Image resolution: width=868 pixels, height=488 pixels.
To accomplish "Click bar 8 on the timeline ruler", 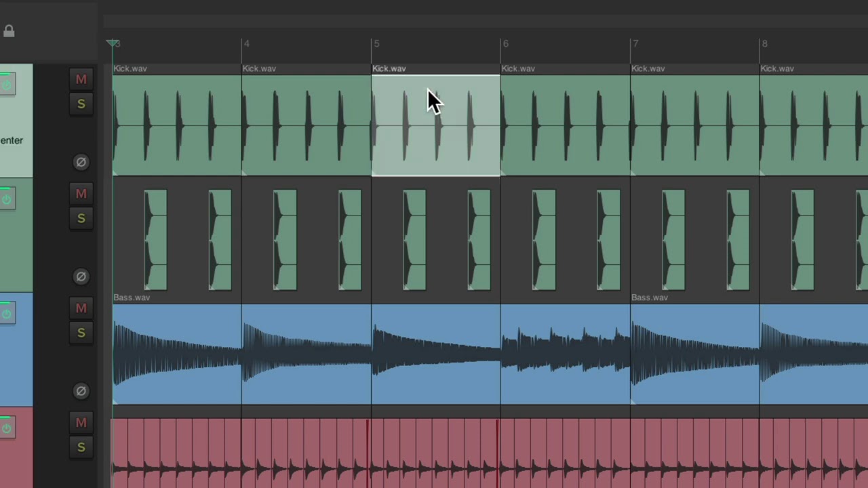I will click(x=764, y=43).
